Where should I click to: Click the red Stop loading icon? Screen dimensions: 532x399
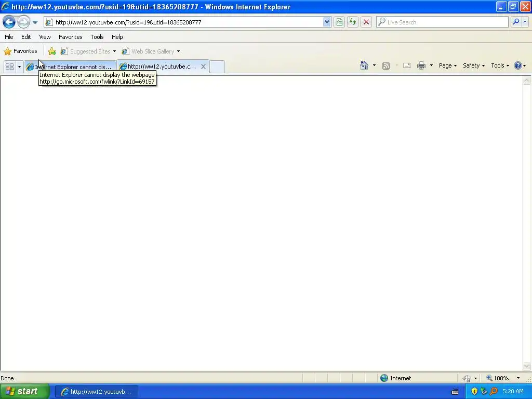click(366, 22)
